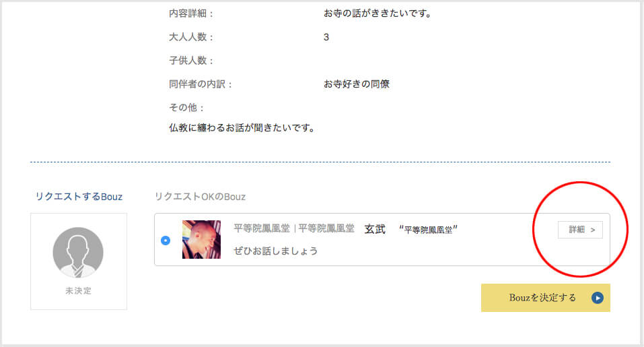Click the gray 平等院鳳凰堂 | 平等院鳳凰堂 text
The image size is (644, 347).
(x=293, y=228)
